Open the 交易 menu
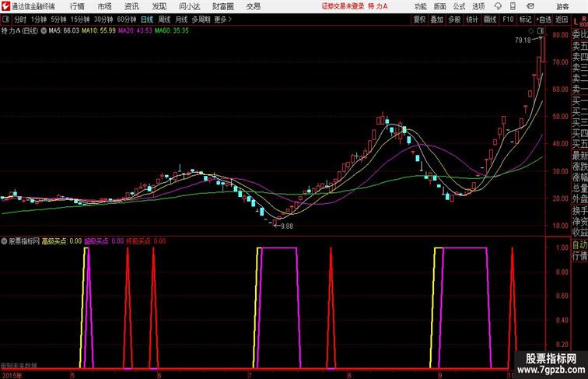The image size is (588, 379). pyautogui.click(x=253, y=6)
